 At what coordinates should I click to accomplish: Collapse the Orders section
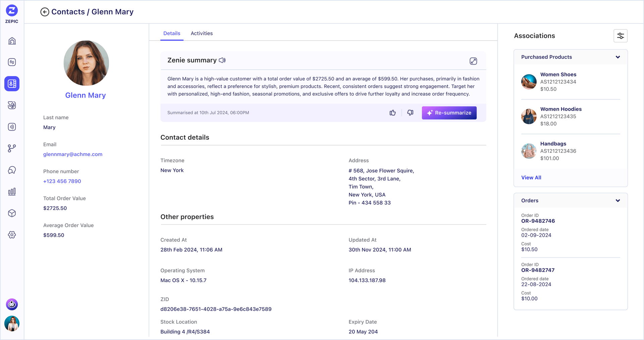618,201
